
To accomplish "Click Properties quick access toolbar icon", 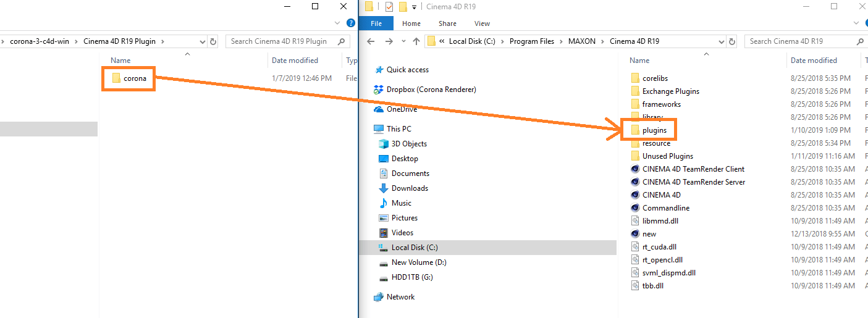I will click(389, 7).
